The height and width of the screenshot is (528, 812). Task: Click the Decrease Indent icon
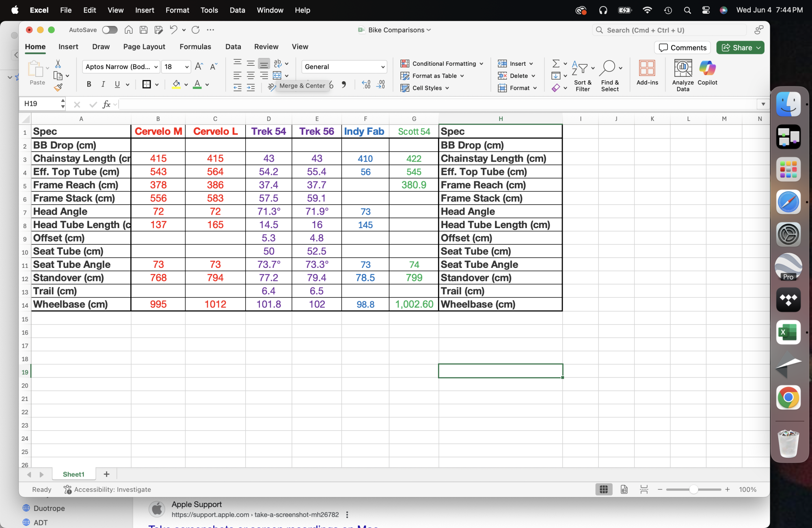(238, 88)
